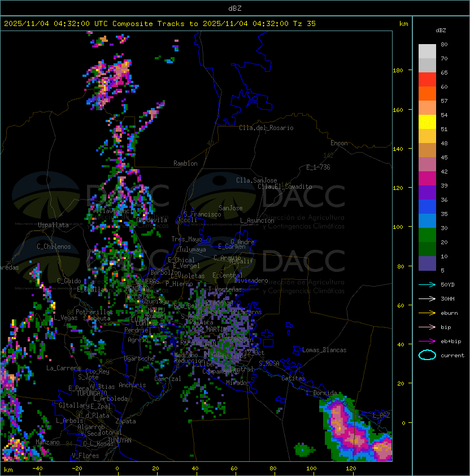Click the 'Clla.El_Cavadito' map label

pyautogui.click(x=285, y=187)
